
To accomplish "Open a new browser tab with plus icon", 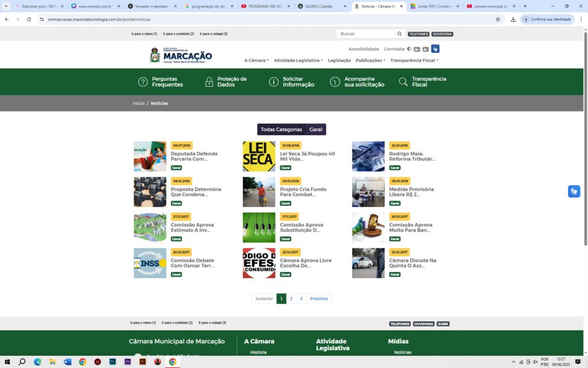I will coord(525,6).
